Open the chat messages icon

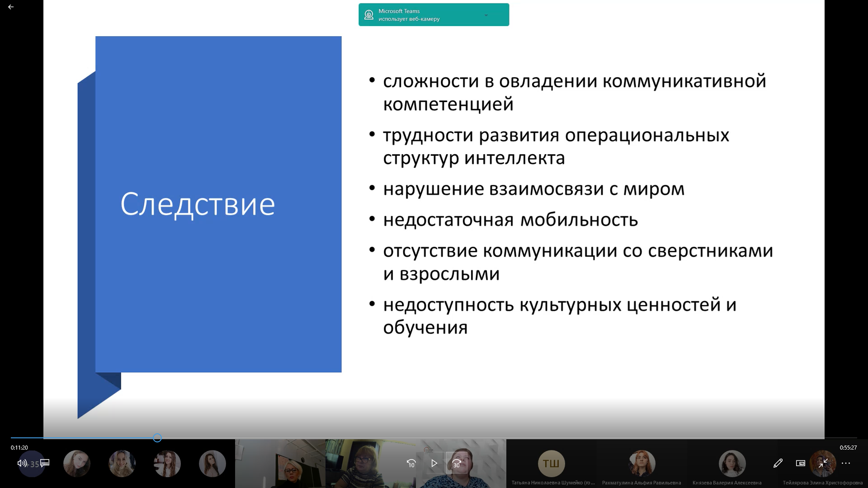[x=44, y=463]
